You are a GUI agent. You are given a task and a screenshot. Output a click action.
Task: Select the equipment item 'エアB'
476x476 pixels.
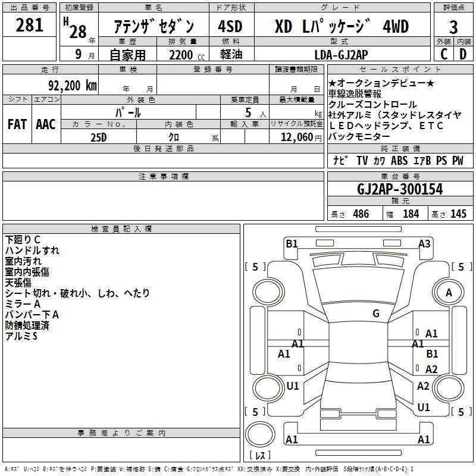[422, 160]
